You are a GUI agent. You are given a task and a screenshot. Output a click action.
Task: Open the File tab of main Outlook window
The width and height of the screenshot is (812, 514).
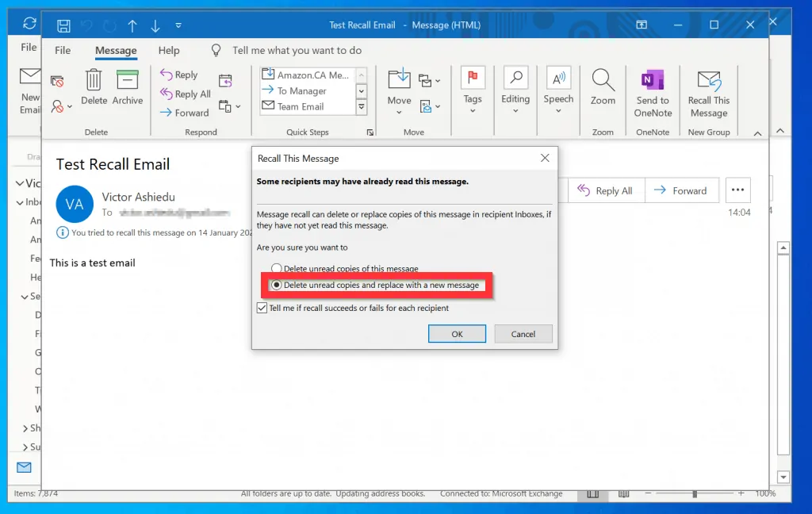(29, 47)
